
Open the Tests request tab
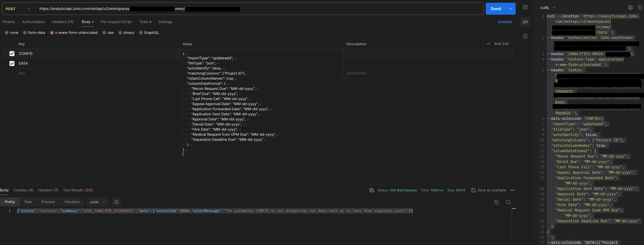pyautogui.click(x=145, y=22)
